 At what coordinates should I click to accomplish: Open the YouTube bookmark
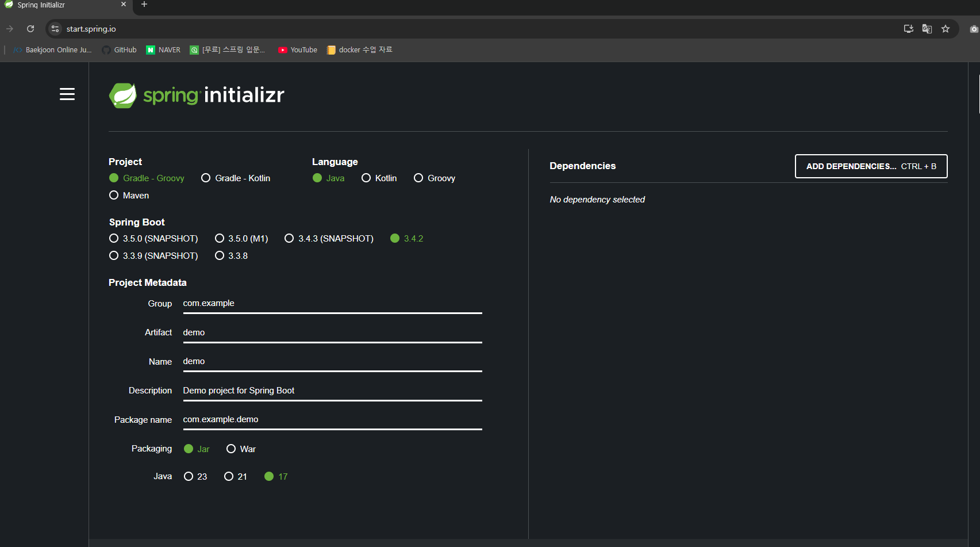pyautogui.click(x=298, y=50)
